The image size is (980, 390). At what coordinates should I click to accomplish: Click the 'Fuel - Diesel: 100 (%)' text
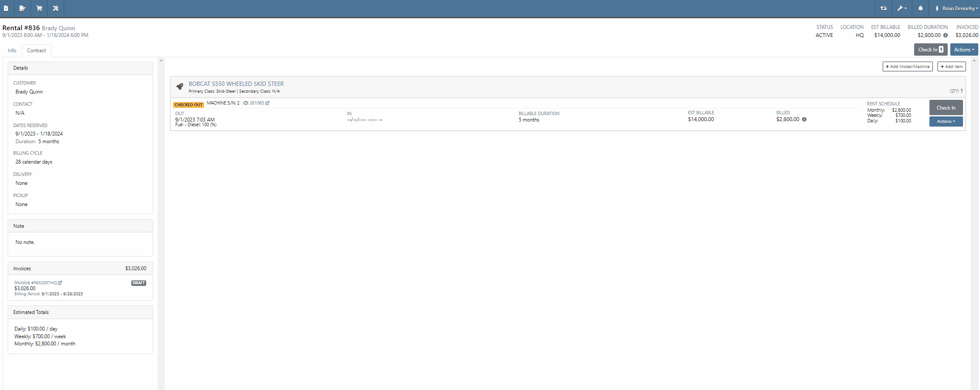[195, 125]
